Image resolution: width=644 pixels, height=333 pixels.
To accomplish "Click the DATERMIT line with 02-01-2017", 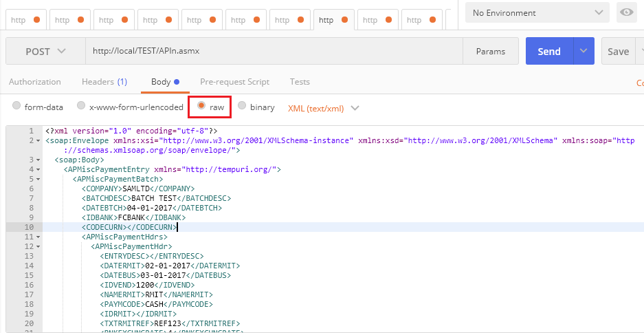I will (x=170, y=266).
